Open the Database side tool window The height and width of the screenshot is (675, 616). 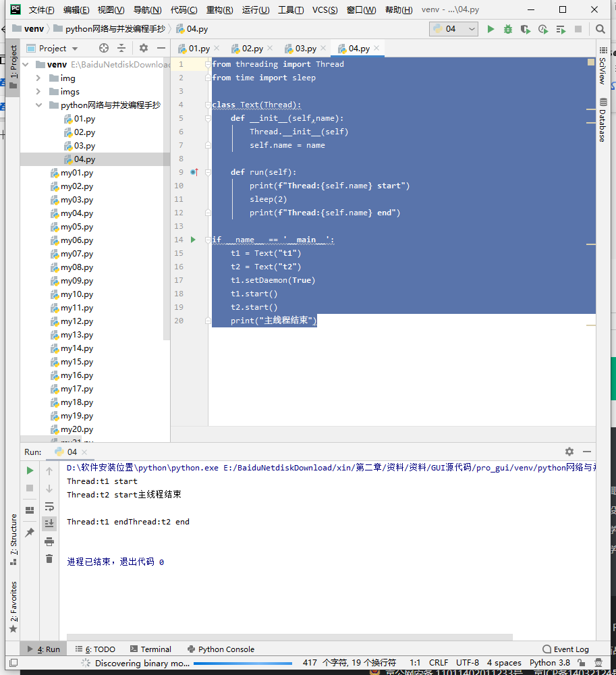point(603,120)
